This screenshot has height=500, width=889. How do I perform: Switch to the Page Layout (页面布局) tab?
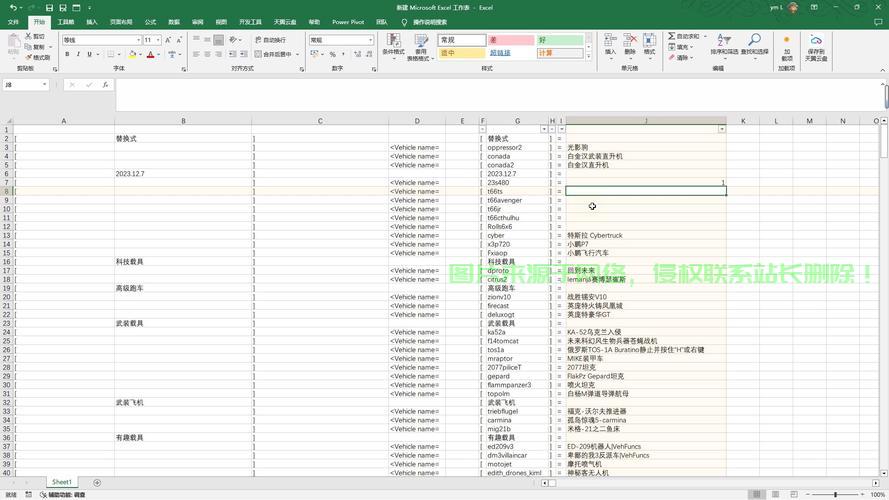click(121, 22)
